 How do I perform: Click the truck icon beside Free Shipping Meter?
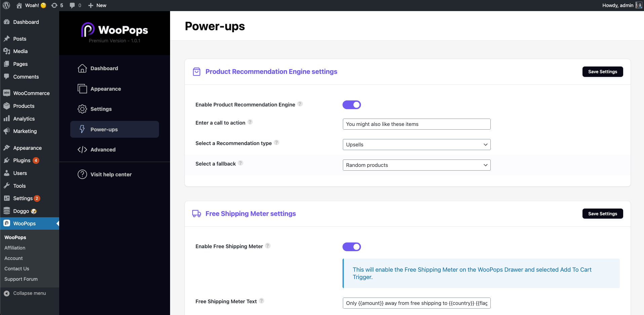(197, 214)
